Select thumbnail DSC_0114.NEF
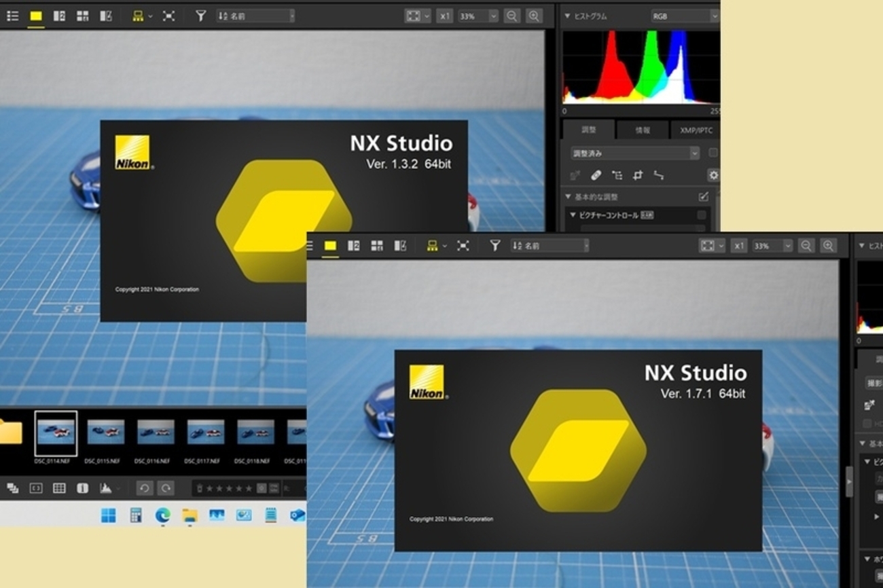 click(56, 433)
